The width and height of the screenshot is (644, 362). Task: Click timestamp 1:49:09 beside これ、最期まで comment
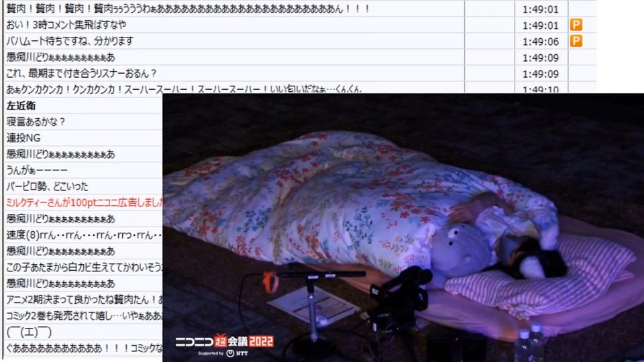(x=541, y=74)
